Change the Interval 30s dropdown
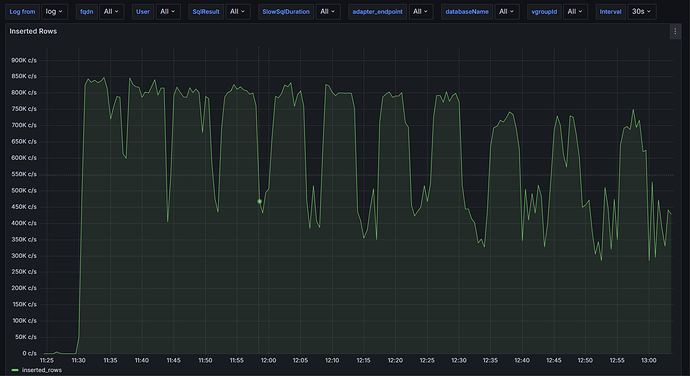The image size is (690, 376). pyautogui.click(x=642, y=11)
